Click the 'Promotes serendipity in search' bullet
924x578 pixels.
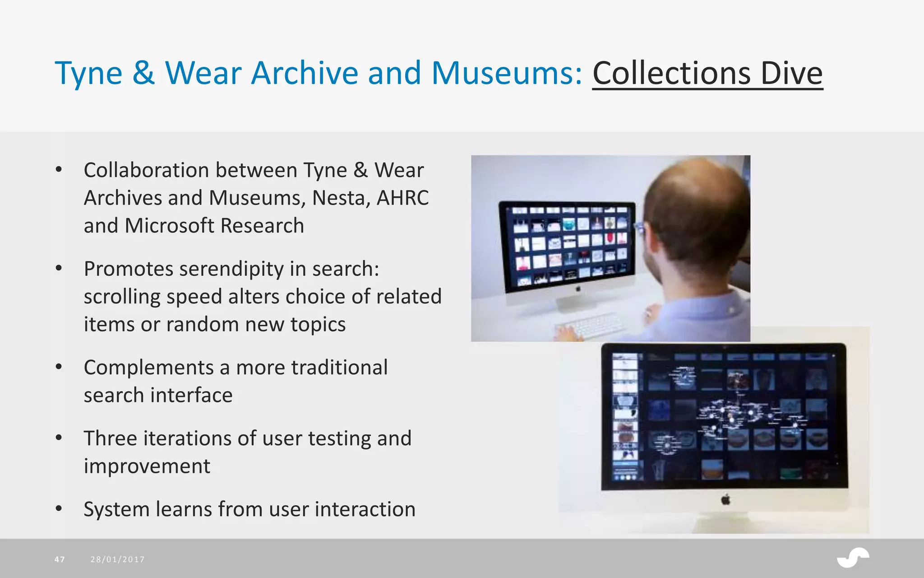[x=231, y=269]
